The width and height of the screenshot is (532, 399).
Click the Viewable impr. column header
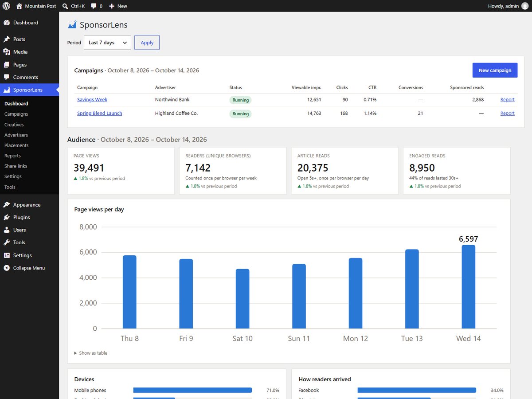[x=306, y=88]
